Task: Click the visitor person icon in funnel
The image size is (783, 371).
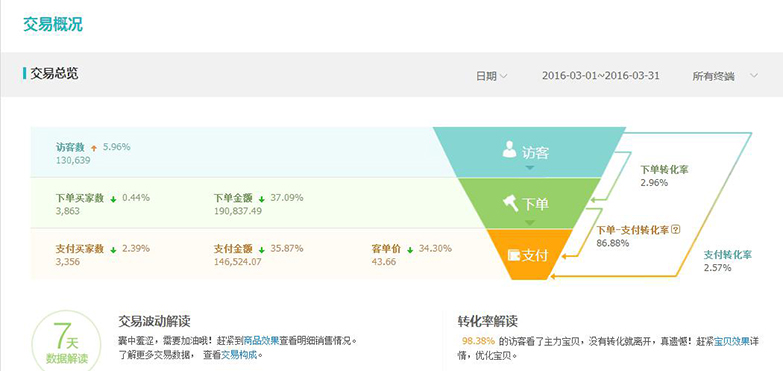Action: [x=509, y=149]
